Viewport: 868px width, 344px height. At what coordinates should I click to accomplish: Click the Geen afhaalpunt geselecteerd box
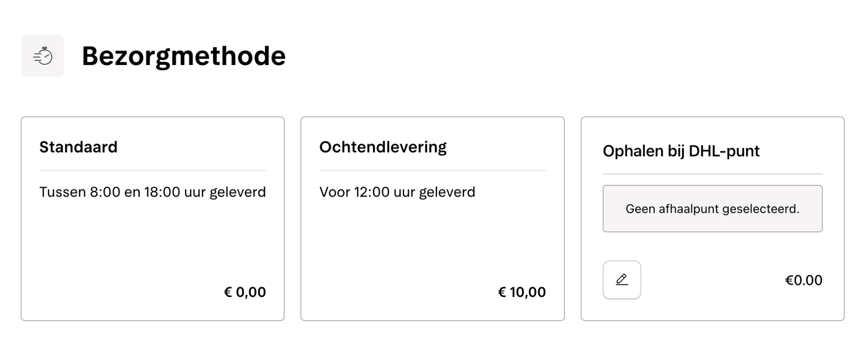(x=712, y=208)
